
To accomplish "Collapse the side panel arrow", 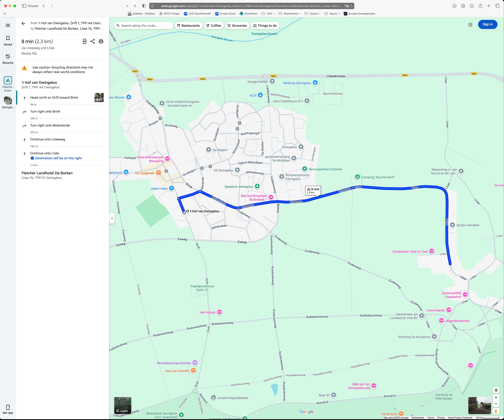I will tap(112, 218).
